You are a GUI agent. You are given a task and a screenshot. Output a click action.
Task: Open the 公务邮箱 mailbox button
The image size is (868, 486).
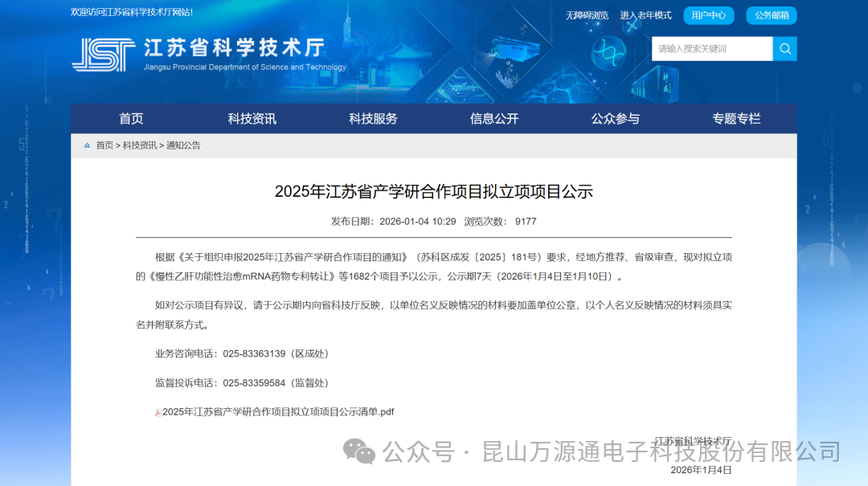[771, 15]
